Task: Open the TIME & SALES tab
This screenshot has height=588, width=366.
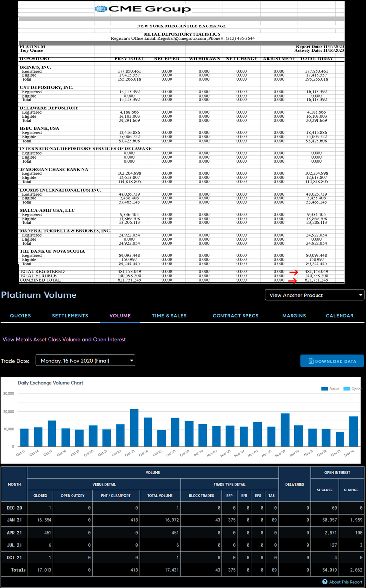Action: click(169, 316)
